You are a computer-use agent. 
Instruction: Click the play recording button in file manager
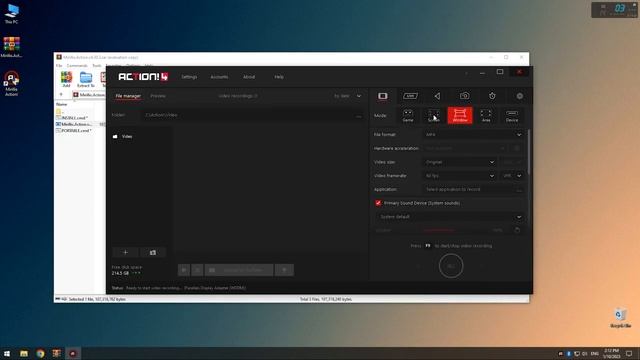[x=184, y=270]
